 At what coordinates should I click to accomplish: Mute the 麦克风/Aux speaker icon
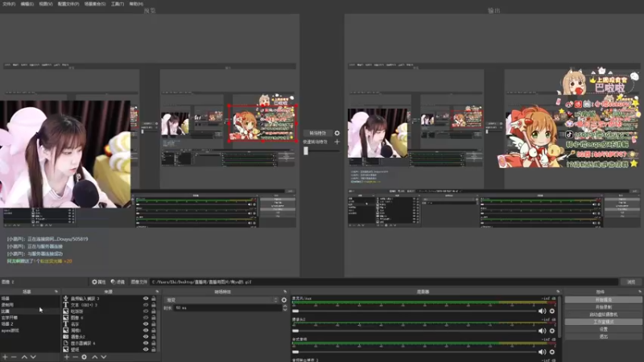click(542, 311)
